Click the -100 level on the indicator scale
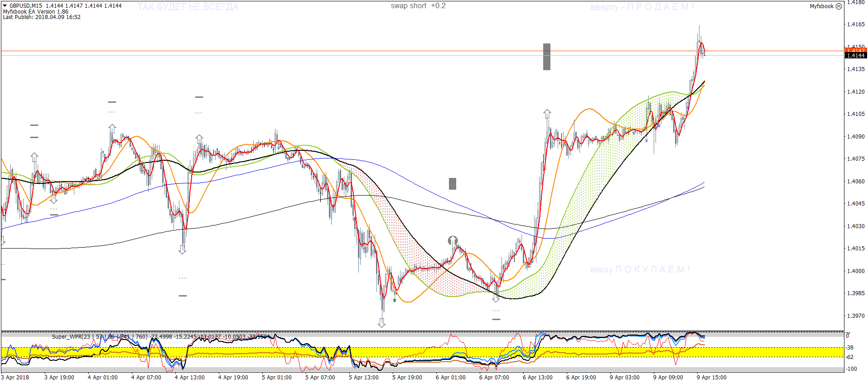The height and width of the screenshot is (383, 868). click(x=851, y=369)
